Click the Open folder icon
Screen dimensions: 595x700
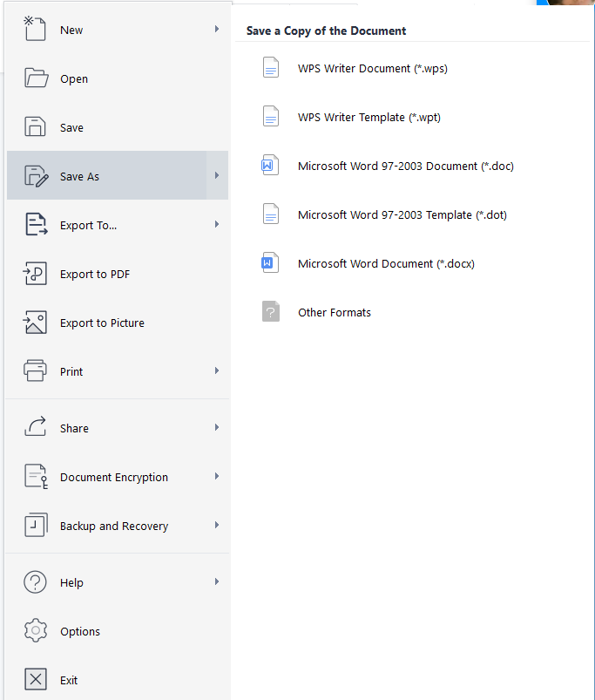pos(35,78)
